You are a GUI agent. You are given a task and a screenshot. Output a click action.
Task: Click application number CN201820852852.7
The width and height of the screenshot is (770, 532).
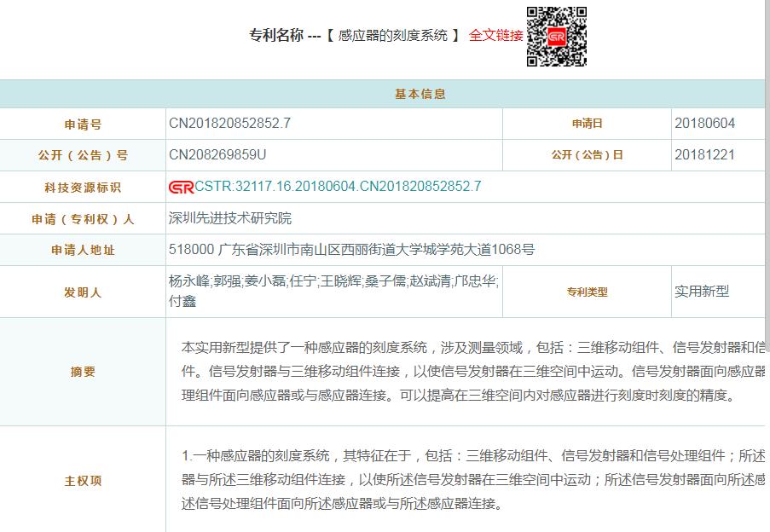tap(229, 124)
